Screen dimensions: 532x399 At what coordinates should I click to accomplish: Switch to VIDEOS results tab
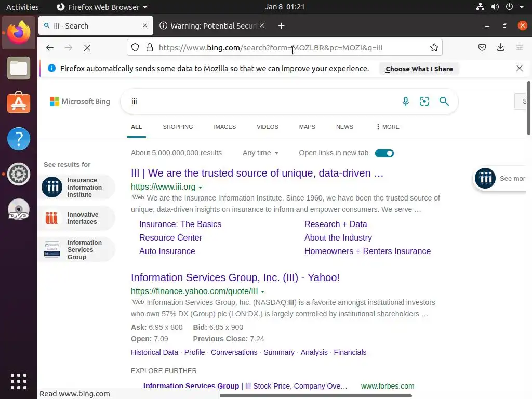(x=268, y=127)
